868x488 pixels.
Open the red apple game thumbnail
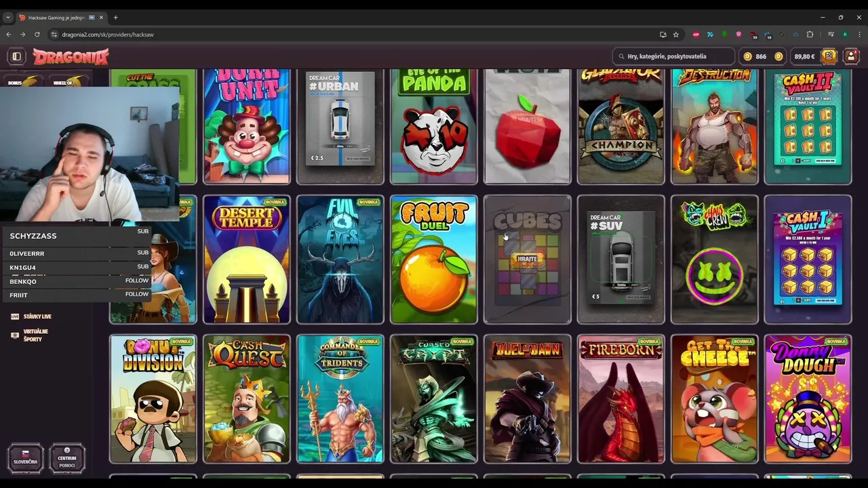pyautogui.click(x=528, y=126)
